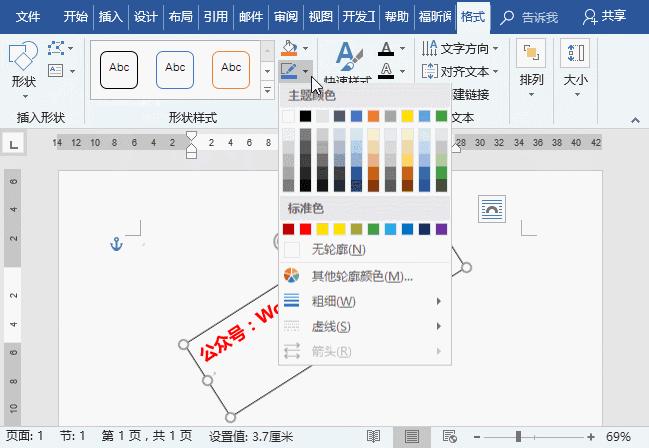The image size is (649, 448).
Task: Open the File (文件) tab
Action: click(28, 17)
